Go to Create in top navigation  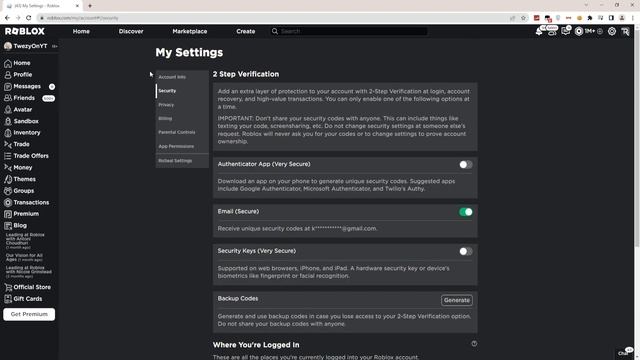tap(246, 31)
